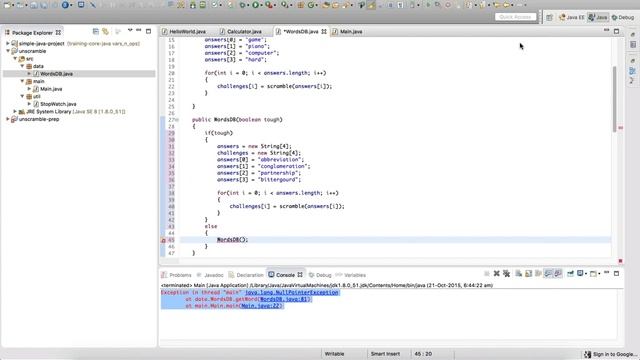Click the WordsDB.java:81 stack trace link

284,299
